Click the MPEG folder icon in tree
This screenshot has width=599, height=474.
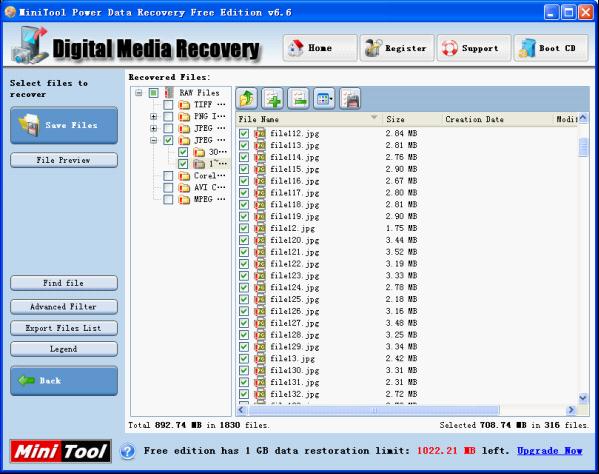184,200
